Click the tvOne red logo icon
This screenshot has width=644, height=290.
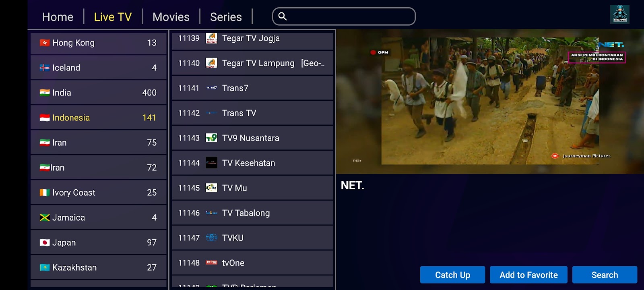click(x=211, y=263)
